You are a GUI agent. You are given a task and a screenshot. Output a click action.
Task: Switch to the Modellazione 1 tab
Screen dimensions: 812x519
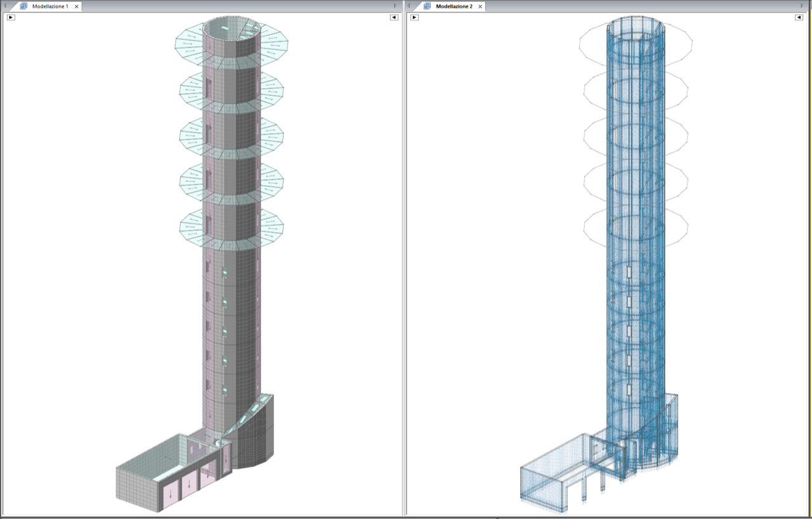coord(50,6)
